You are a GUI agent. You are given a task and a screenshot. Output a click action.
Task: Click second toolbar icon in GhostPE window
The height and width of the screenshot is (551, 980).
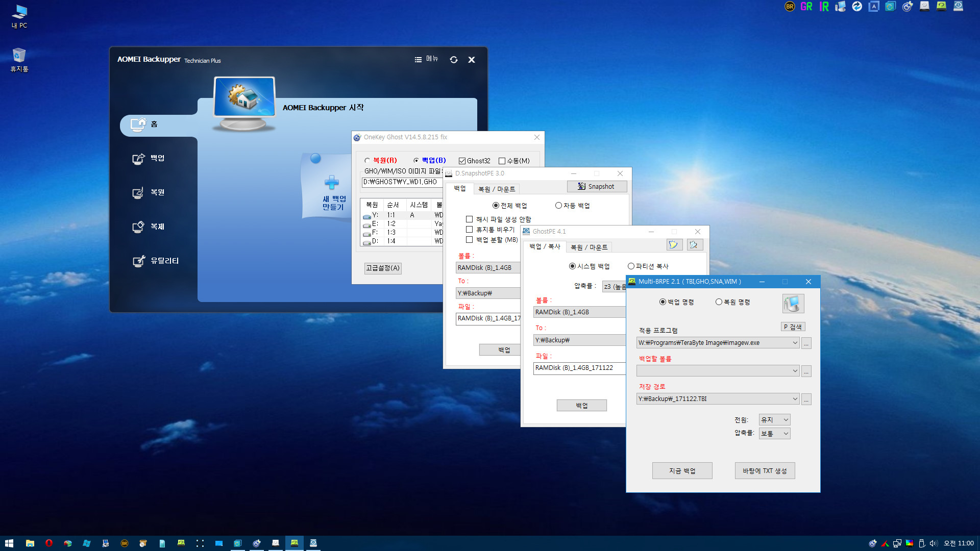695,245
